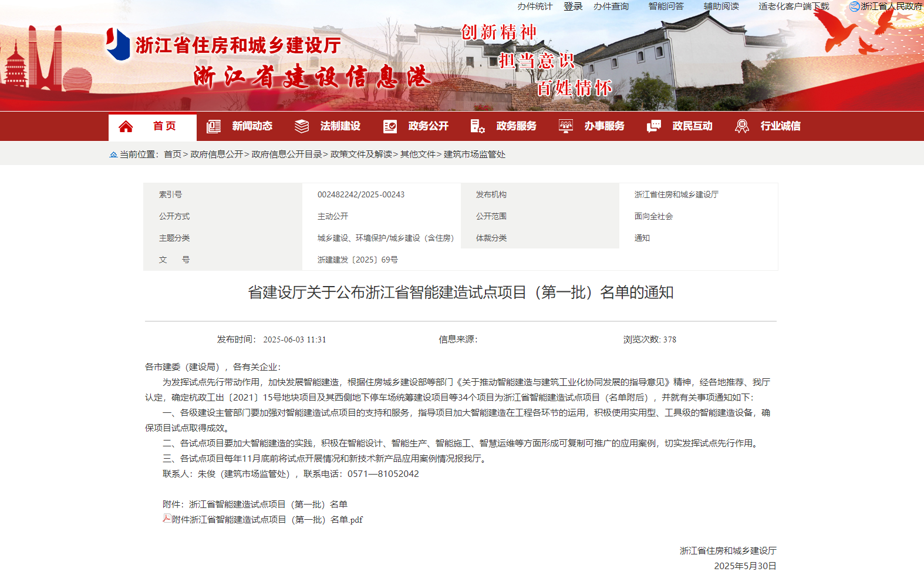Click 登录 link at the top
924x575 pixels.
pos(573,6)
